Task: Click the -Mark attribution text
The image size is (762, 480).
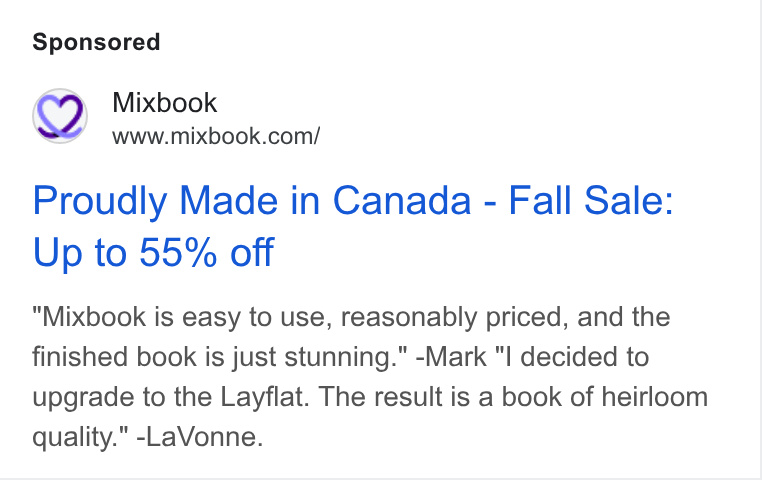Action: tap(451, 357)
